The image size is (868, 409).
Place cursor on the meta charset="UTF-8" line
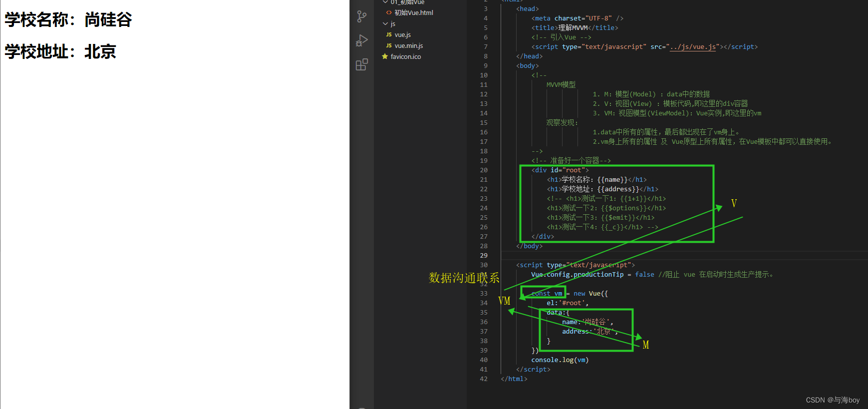578,18
